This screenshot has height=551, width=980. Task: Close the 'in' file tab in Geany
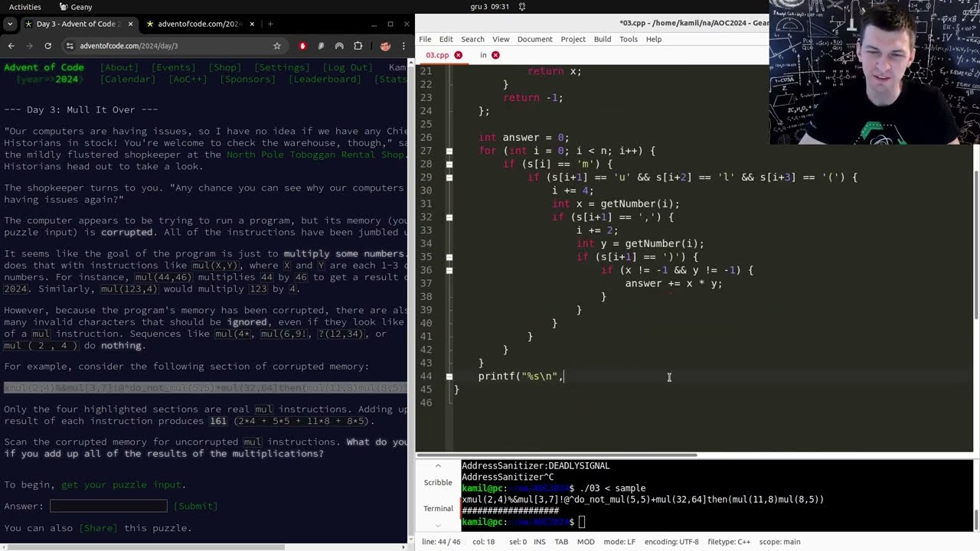(x=495, y=55)
